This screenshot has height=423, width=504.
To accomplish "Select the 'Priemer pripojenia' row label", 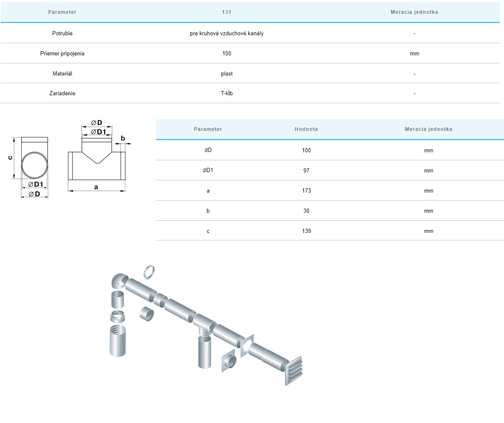I will point(62,54).
